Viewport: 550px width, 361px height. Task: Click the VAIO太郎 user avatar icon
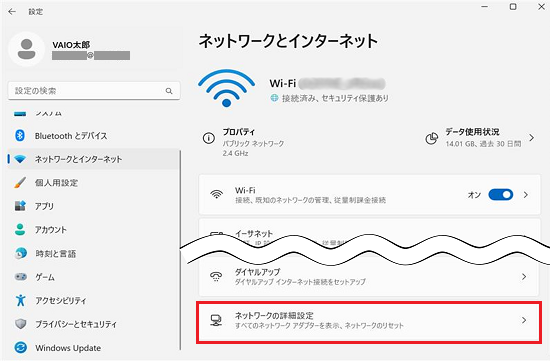26,49
